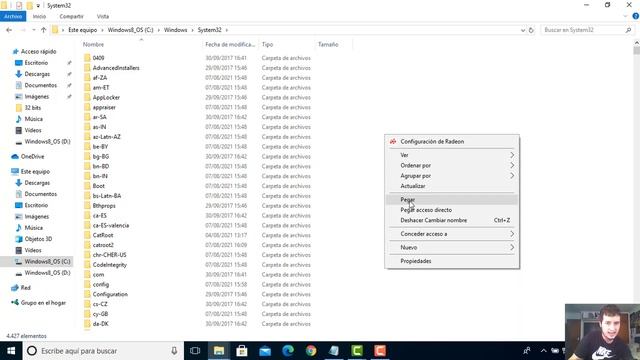Open the people icon in system tray

527,351
